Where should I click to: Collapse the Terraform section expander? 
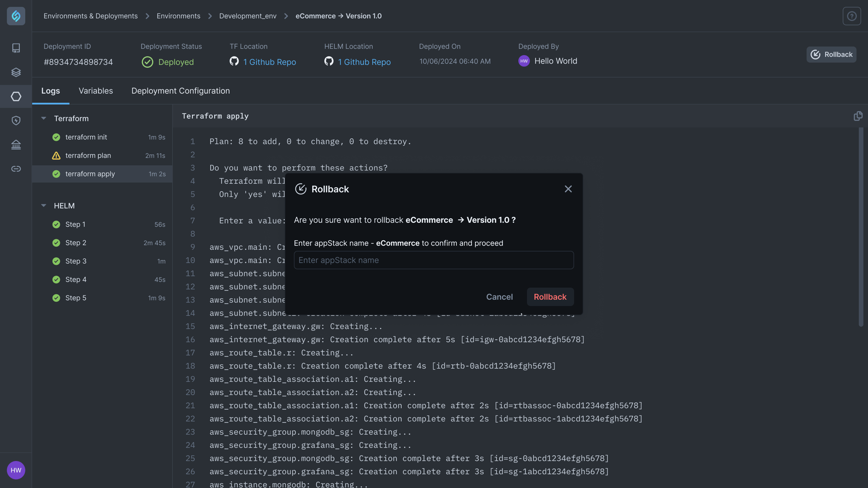[45, 118]
